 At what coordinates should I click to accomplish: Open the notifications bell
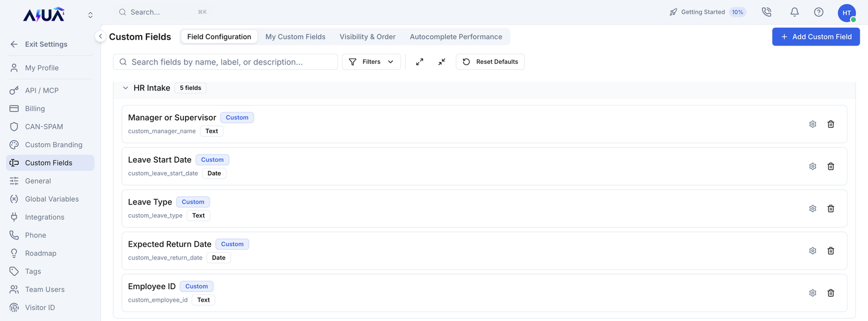794,12
